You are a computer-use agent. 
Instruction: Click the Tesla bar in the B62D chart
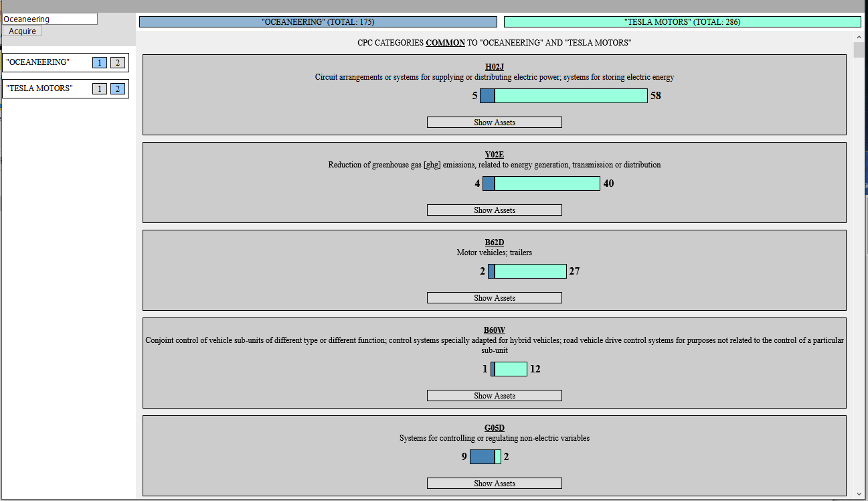531,271
